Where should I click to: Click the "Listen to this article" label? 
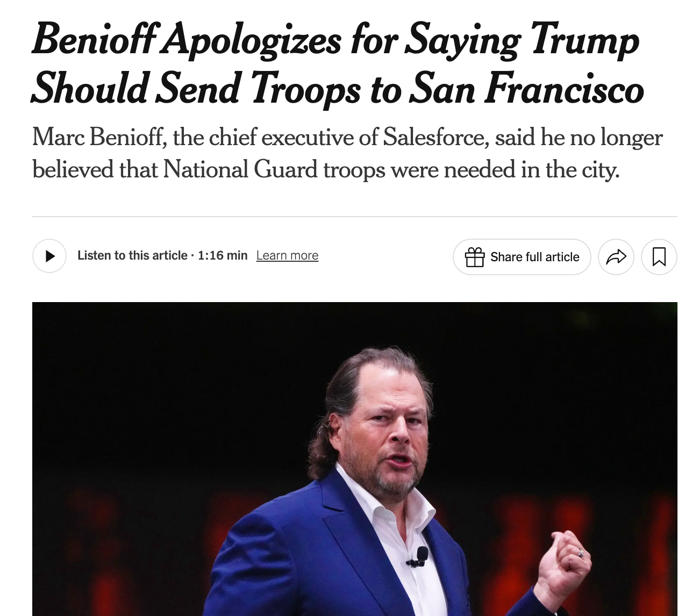132,255
